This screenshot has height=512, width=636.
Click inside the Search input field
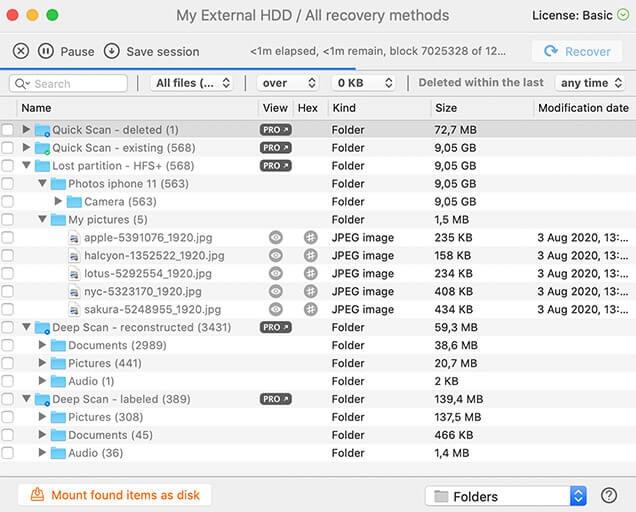[69, 84]
